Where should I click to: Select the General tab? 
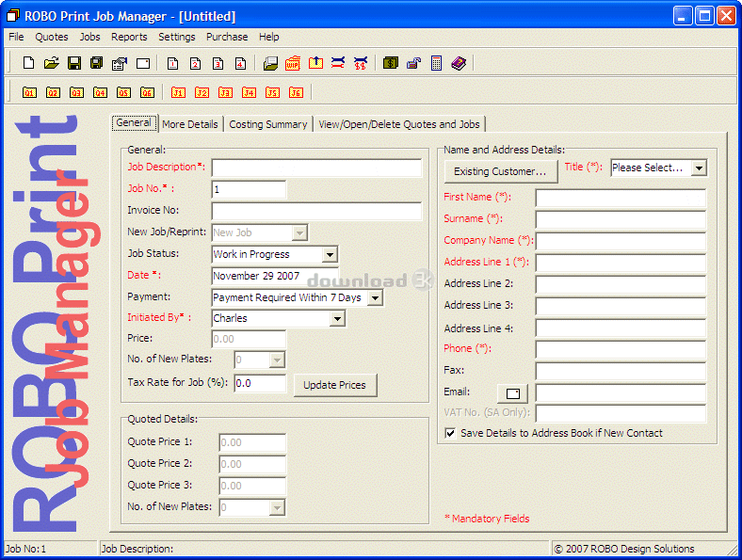click(134, 123)
